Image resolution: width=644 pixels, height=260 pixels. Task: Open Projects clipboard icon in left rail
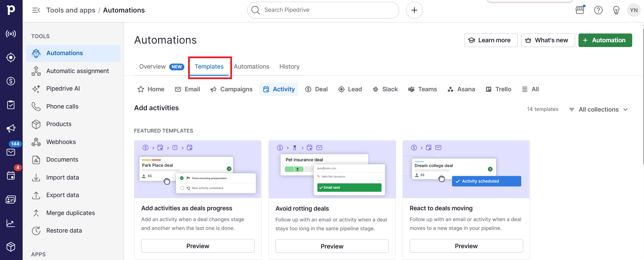[x=11, y=105]
